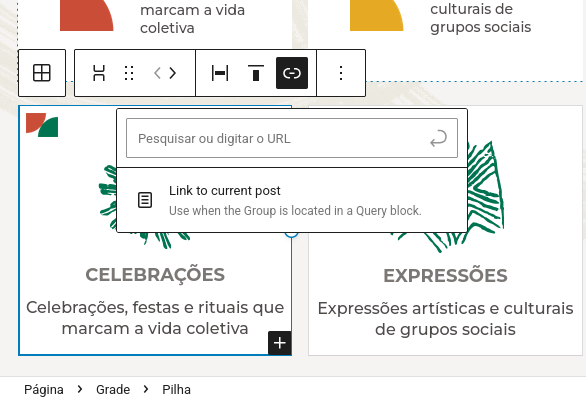This screenshot has width=586, height=401.
Task: Go to Grade in the breadcrumb
Action: tap(113, 389)
